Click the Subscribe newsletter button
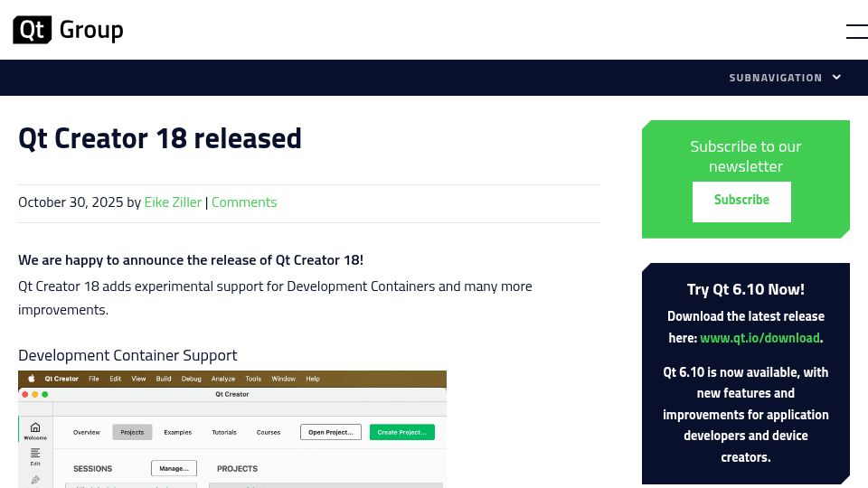The height and width of the screenshot is (488, 868). [x=741, y=202]
